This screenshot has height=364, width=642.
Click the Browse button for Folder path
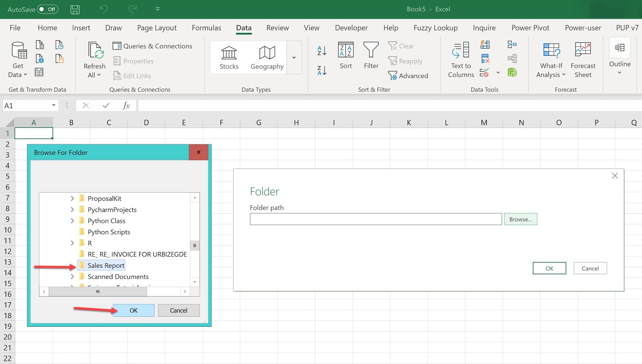click(520, 219)
